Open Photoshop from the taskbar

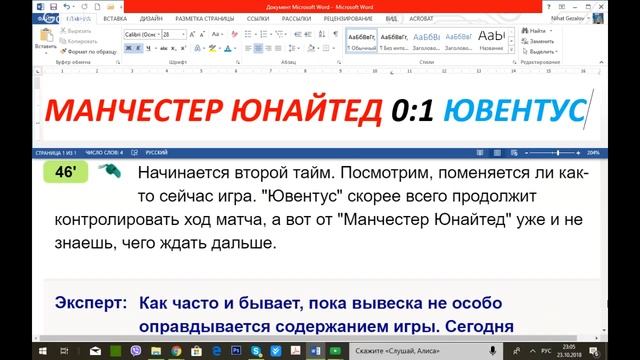click(x=236, y=351)
